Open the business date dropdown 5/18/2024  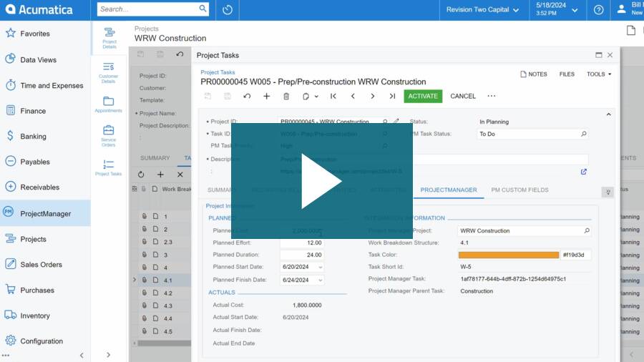click(557, 9)
